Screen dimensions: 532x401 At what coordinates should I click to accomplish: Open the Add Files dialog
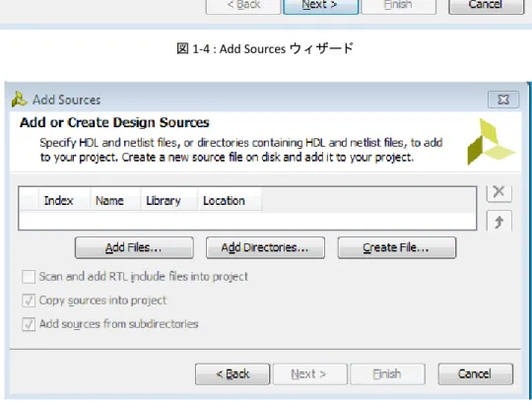point(134,247)
